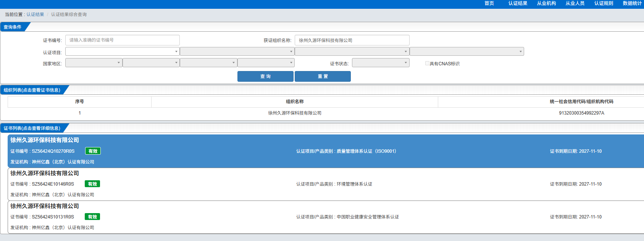The width and height of the screenshot is (644, 241).
Task: Click the 有效 badge for SZ56424E10146R0S
Action: click(92, 184)
